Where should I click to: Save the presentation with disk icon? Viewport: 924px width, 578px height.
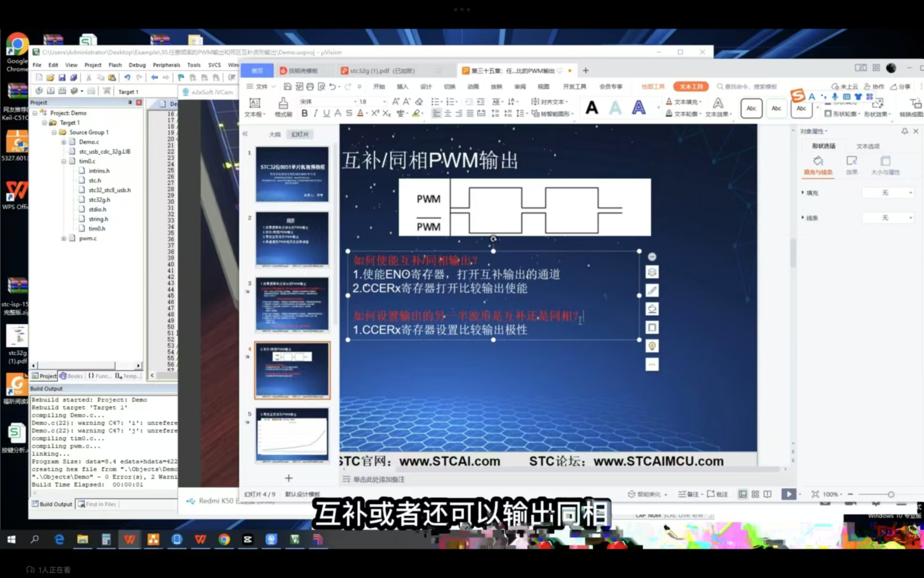point(288,86)
